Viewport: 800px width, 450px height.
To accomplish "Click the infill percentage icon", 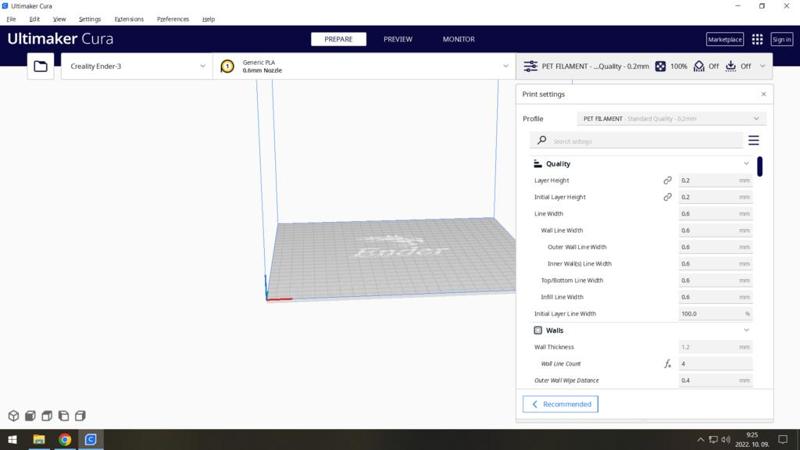I will (x=660, y=66).
